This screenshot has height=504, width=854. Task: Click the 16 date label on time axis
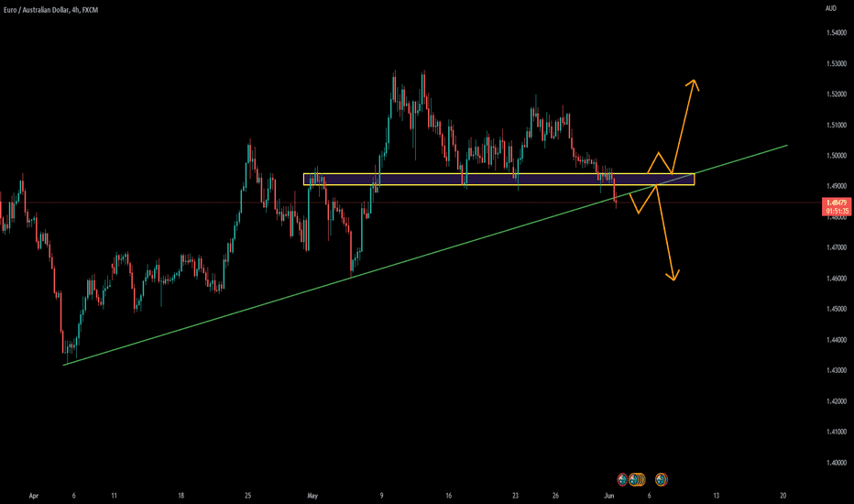point(449,496)
